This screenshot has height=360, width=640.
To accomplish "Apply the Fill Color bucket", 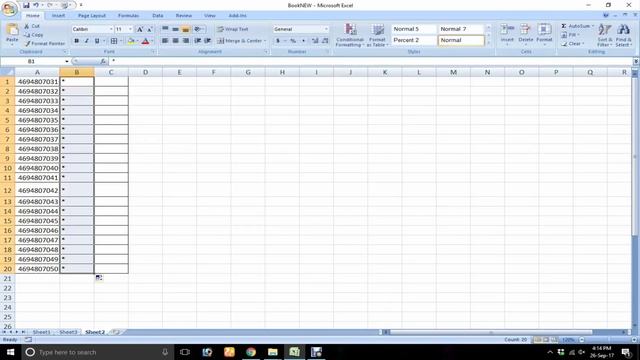I will tap(131, 41).
